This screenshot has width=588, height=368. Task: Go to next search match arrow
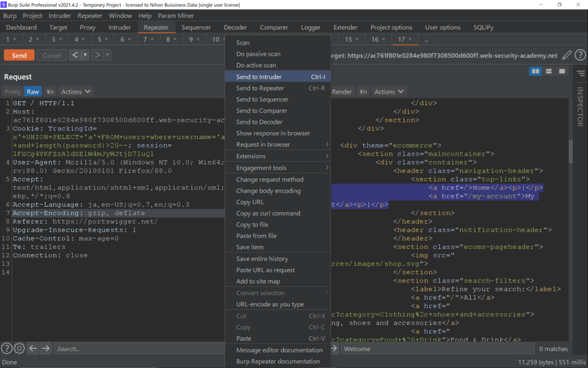tap(46, 348)
